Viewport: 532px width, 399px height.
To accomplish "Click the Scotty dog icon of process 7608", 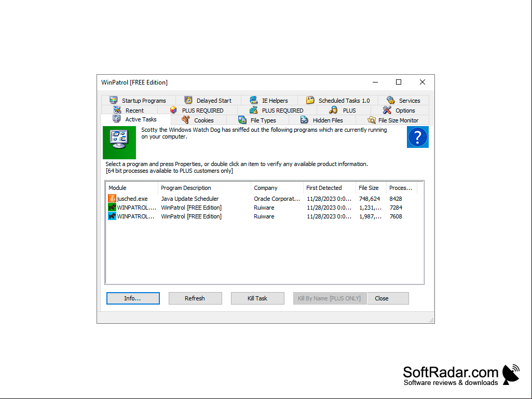I will click(112, 216).
